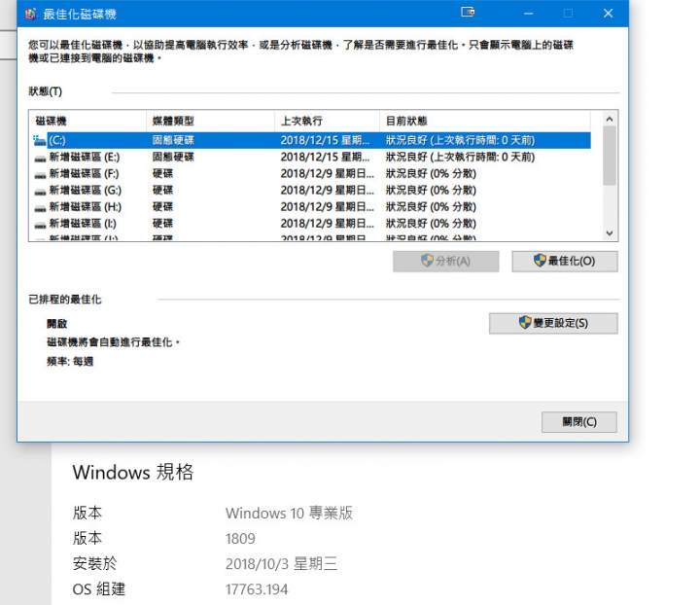Click the OS build 17763.194 value
The width and height of the screenshot is (700, 605).
coord(257,589)
